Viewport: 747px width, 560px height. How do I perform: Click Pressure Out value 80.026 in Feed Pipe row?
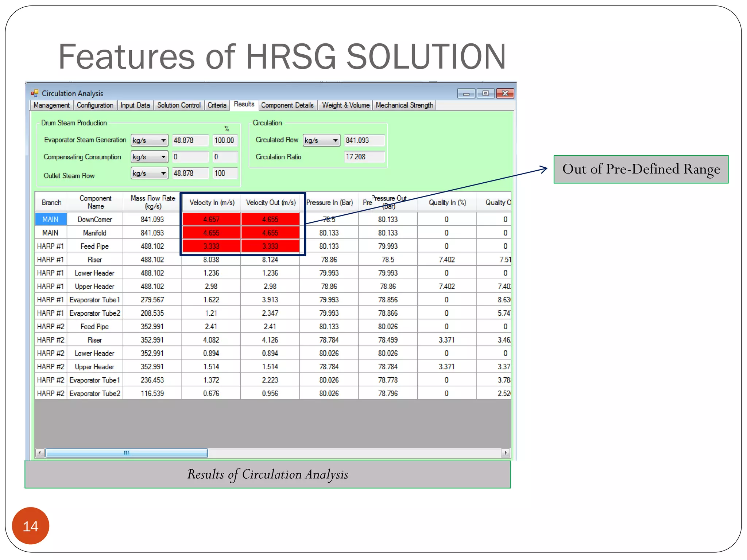tap(388, 326)
